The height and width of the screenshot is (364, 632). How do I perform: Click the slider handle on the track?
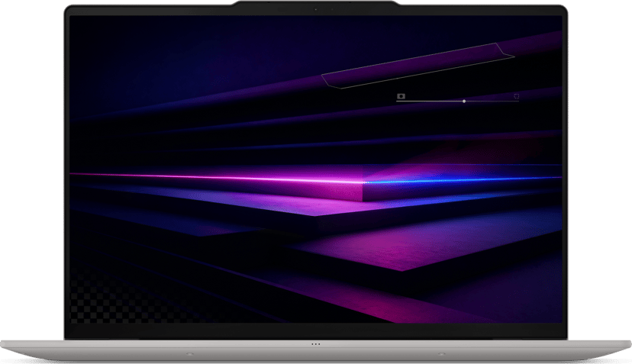(464, 101)
